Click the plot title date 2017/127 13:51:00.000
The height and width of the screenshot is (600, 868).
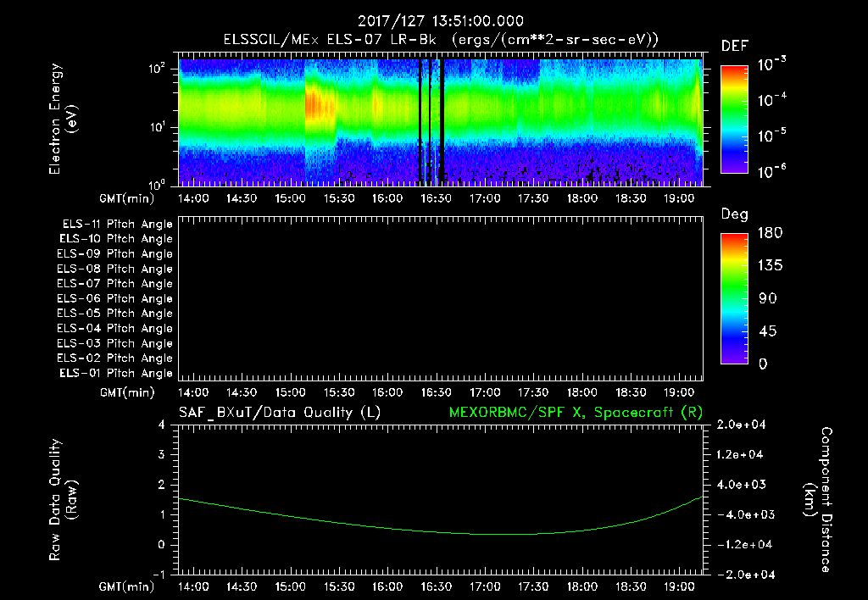pyautogui.click(x=440, y=21)
